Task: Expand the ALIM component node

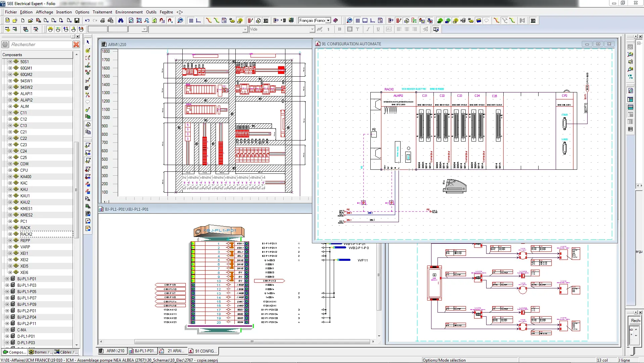Action: click(x=10, y=106)
